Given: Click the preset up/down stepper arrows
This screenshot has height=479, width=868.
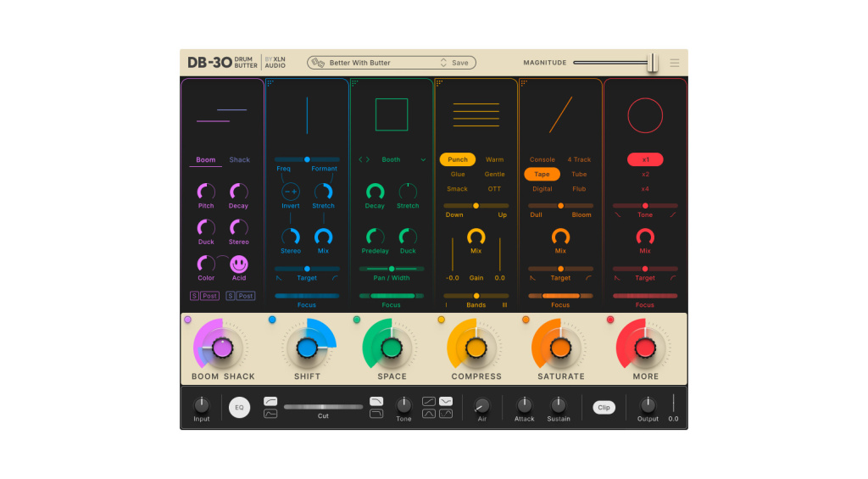Looking at the screenshot, I should coord(442,63).
